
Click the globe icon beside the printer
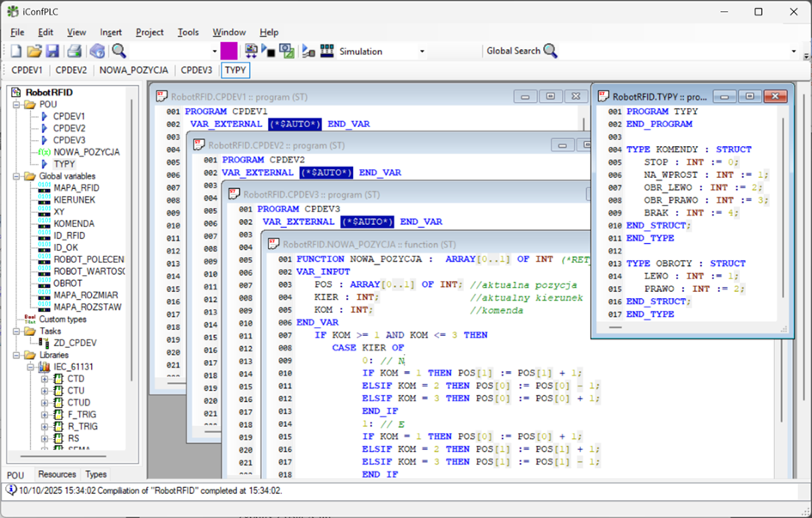coord(97,52)
